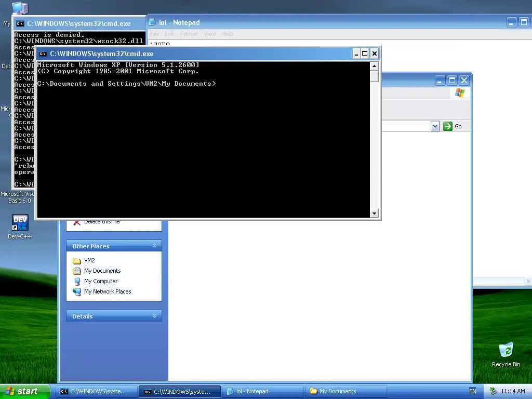532x399 pixels.
Task: Open the Recycle Bin on desktop
Action: (x=506, y=354)
